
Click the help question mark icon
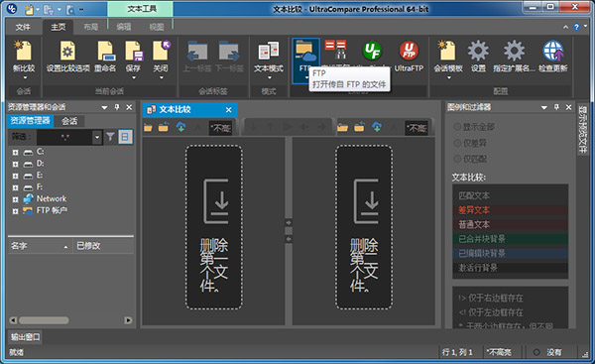click(x=576, y=27)
